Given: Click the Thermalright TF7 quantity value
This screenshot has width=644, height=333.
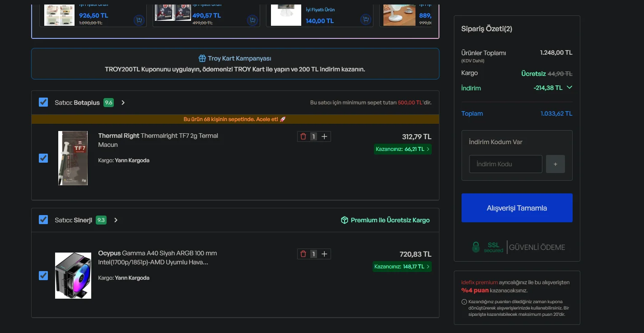Looking at the screenshot, I should (313, 136).
